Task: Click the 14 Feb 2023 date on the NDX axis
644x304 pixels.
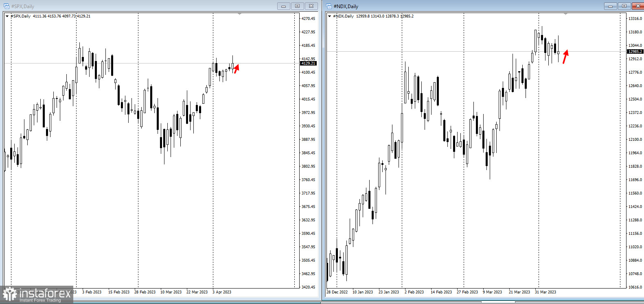Action: [441, 292]
